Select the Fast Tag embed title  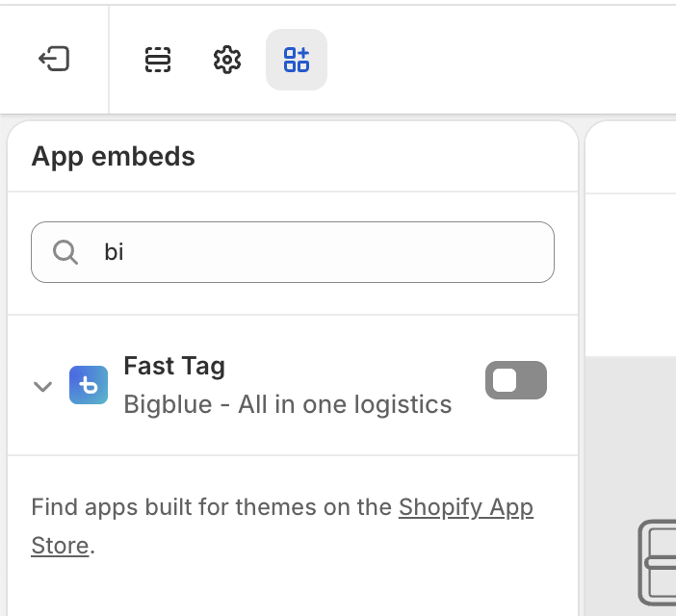[174, 366]
